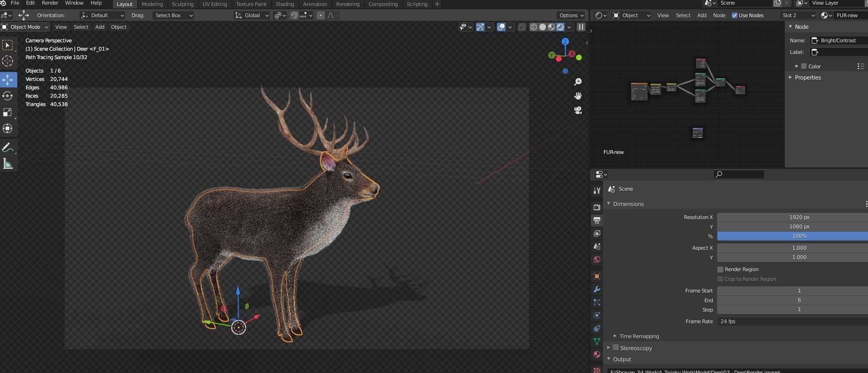
Task: Activate the Move tool
Action: [x=7, y=80]
